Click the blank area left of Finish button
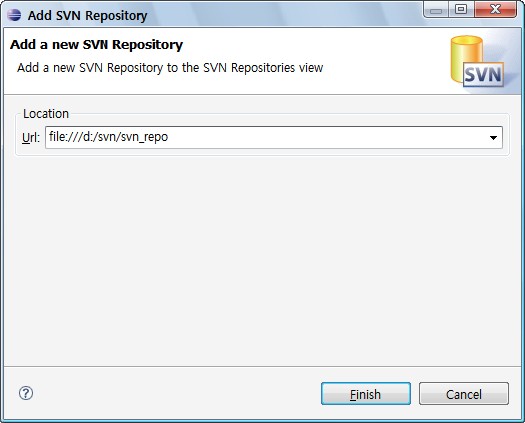Viewport: 525px width, 423px height. pyautogui.click(x=174, y=394)
